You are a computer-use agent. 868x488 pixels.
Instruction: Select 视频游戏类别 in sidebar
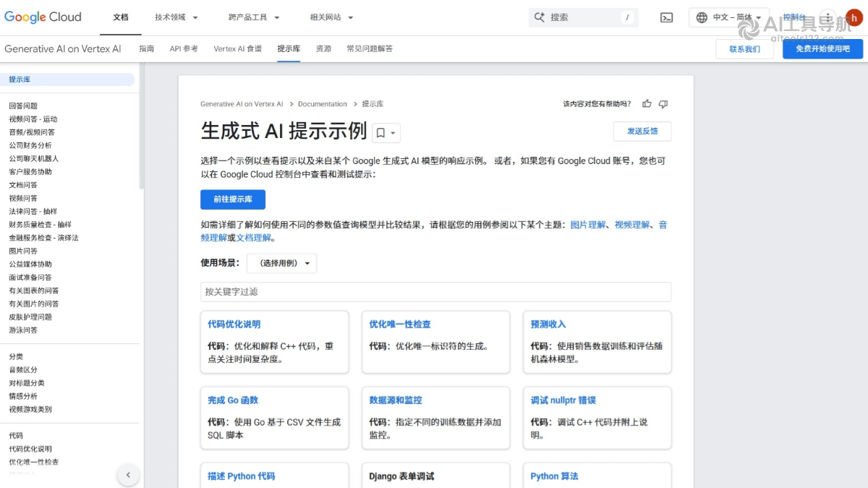30,409
